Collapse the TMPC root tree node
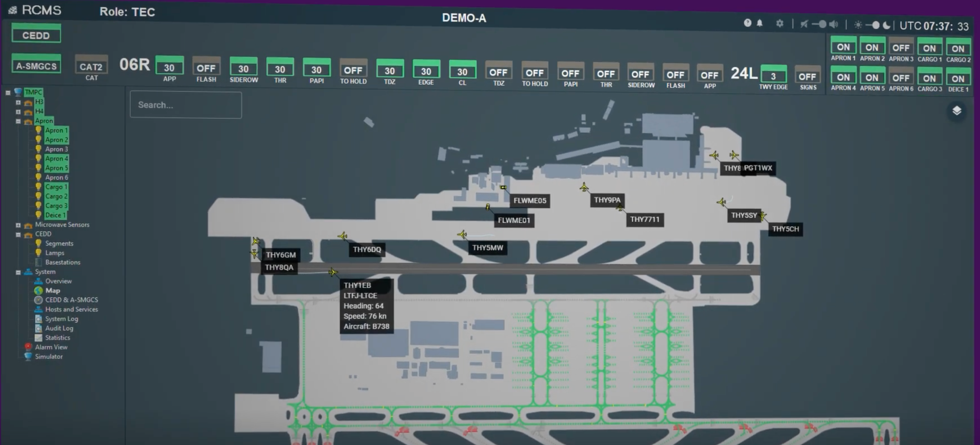Viewport: 980px width, 445px height. click(8, 92)
